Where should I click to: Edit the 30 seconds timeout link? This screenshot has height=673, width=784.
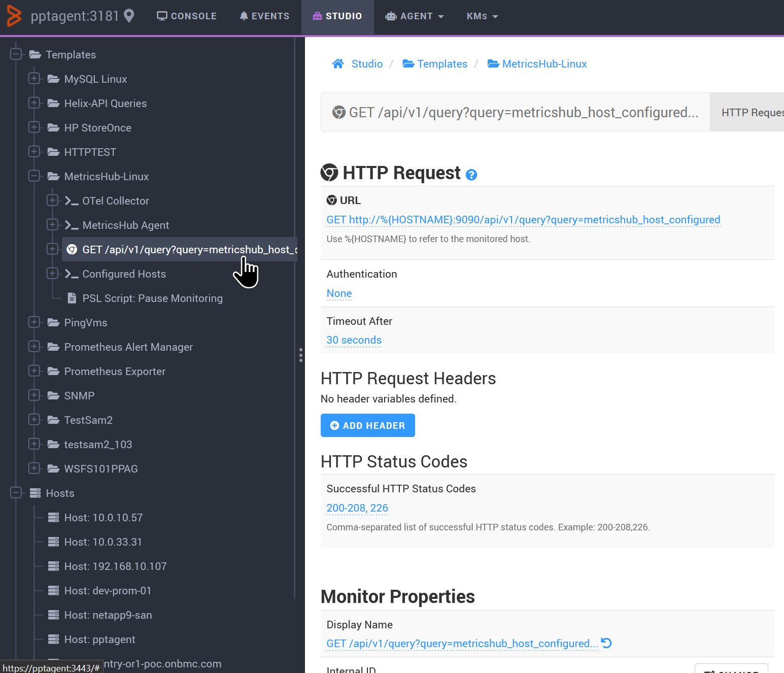pos(354,340)
